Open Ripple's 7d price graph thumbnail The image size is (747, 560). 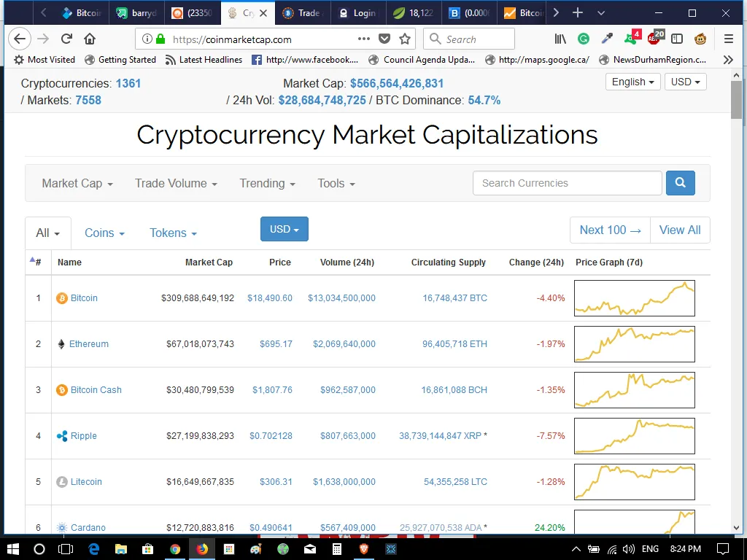pyautogui.click(x=635, y=436)
